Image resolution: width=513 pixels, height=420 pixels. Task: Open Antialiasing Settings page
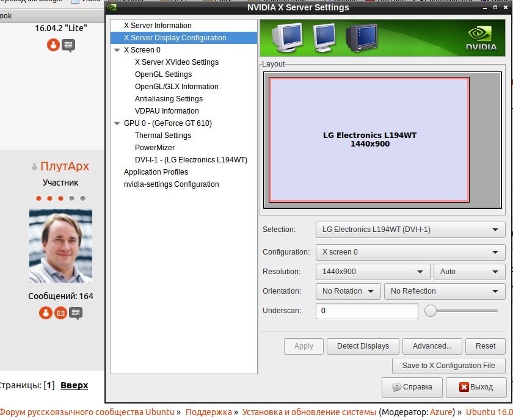(169, 99)
